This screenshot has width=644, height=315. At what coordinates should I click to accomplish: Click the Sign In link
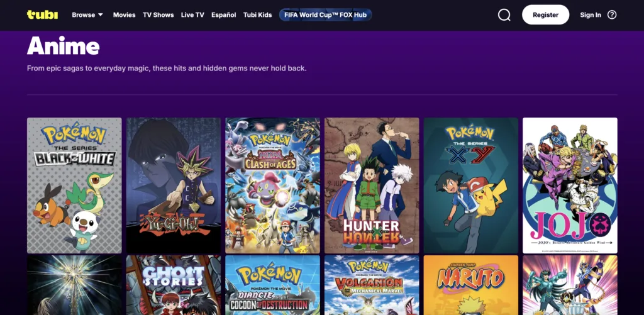point(590,15)
